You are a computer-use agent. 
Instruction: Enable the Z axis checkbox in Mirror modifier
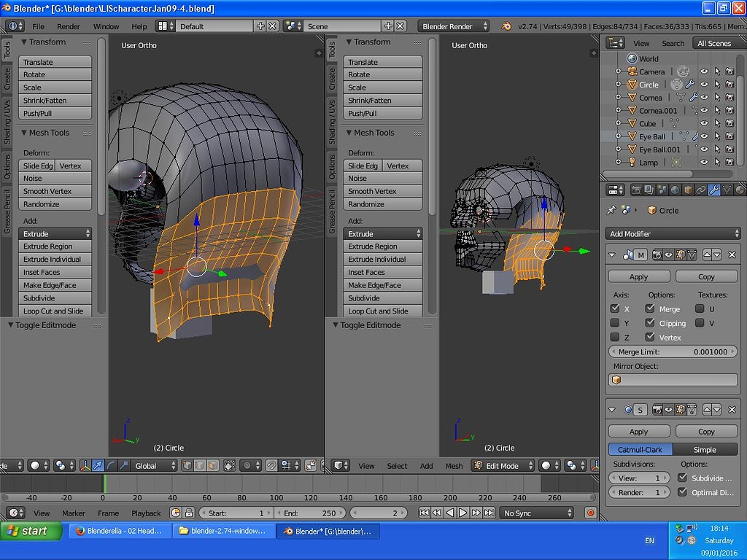616,337
